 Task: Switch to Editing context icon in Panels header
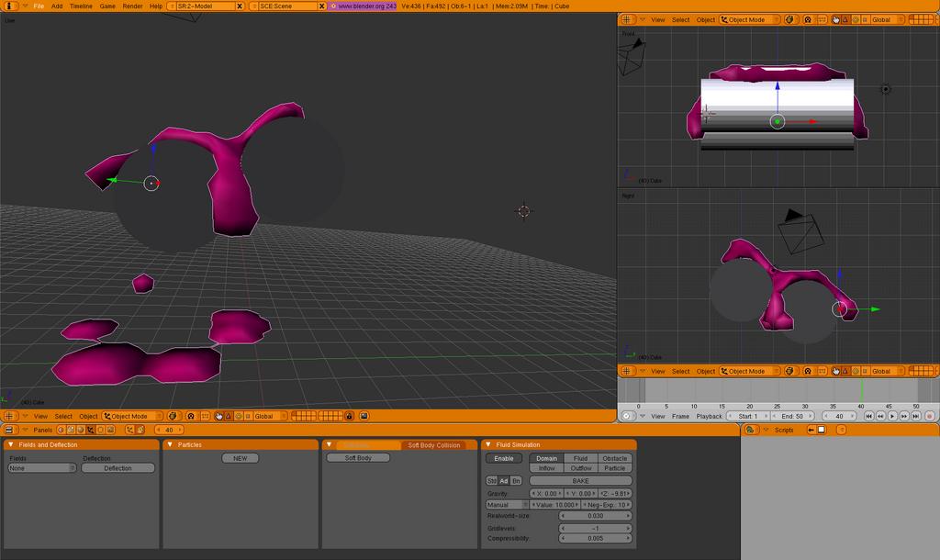(x=100, y=430)
